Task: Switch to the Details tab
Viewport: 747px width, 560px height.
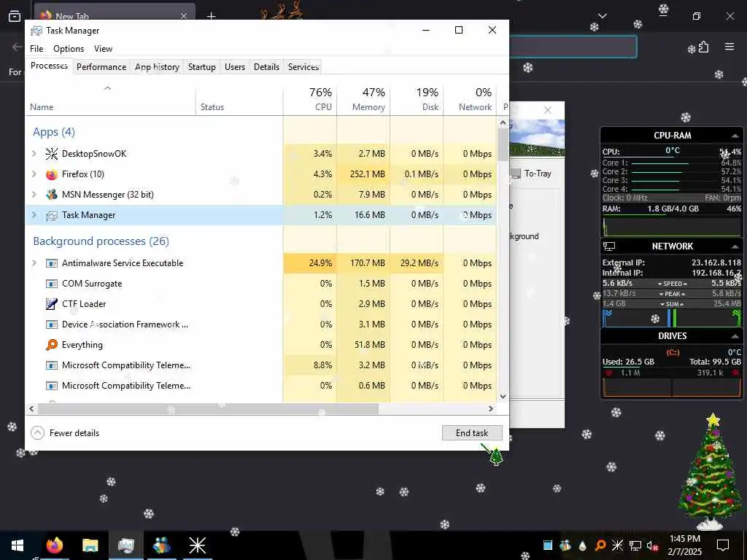Action: (266, 66)
